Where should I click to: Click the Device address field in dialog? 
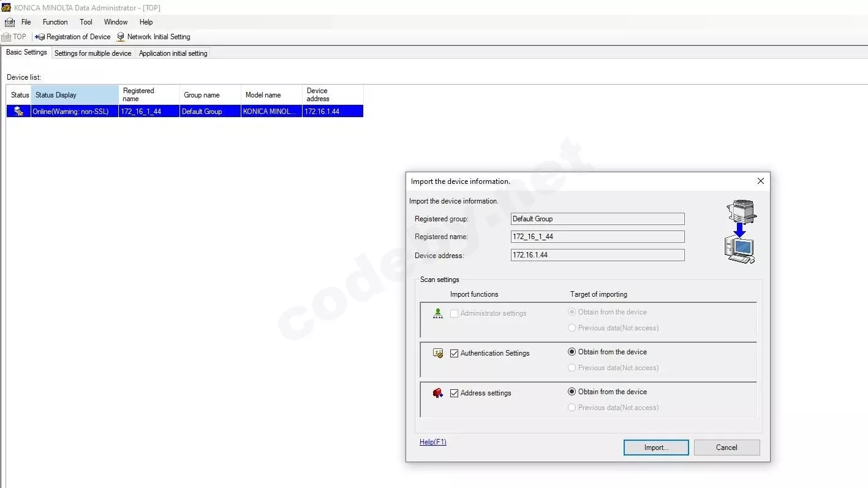(597, 255)
